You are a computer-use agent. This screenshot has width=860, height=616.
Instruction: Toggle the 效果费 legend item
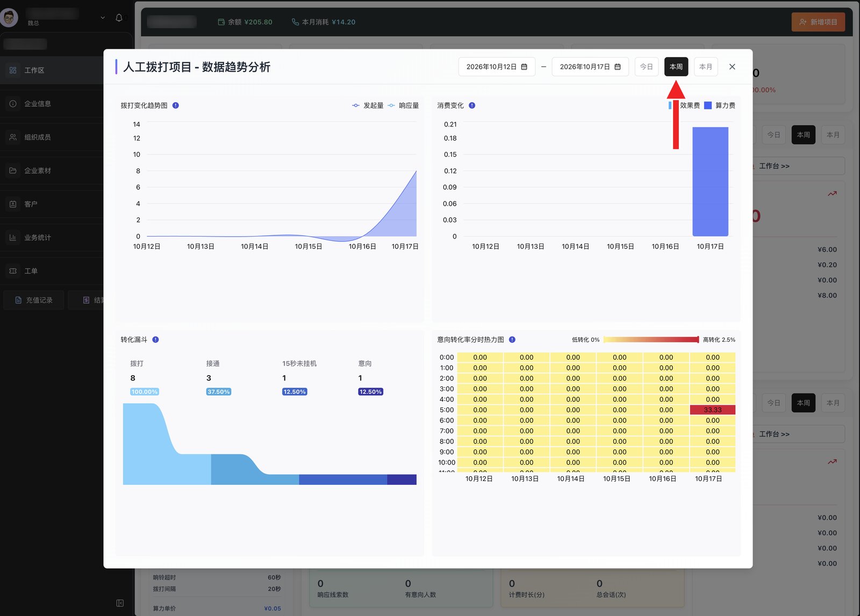[684, 105]
